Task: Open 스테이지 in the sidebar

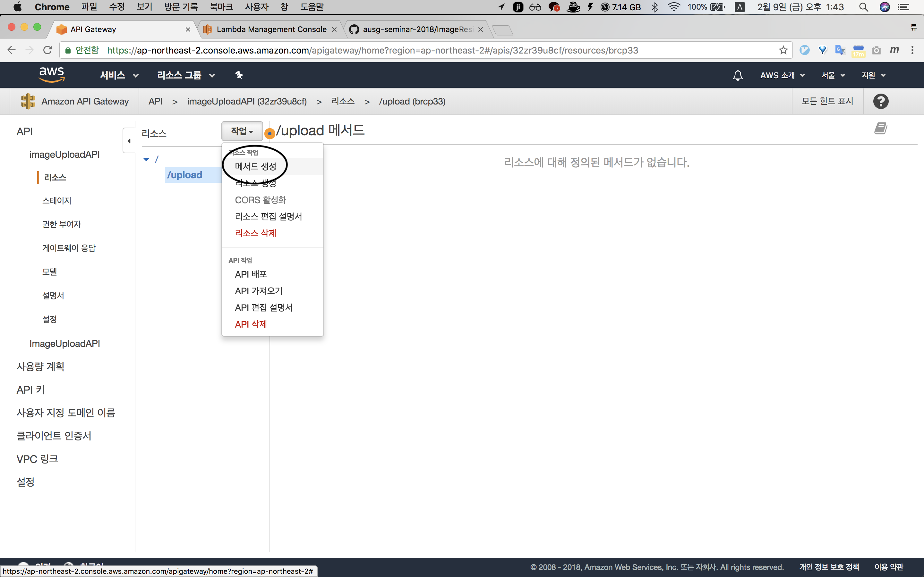Action: (x=56, y=201)
